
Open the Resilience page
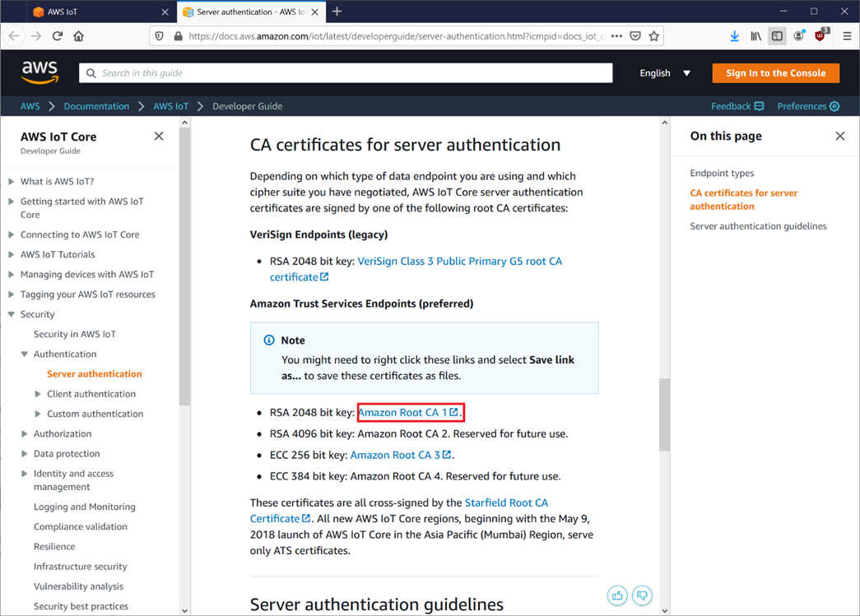[x=54, y=546]
